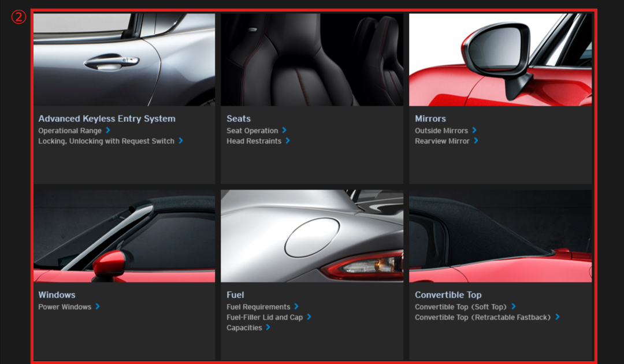This screenshot has width=624, height=364.
Task: Click the chevron beside Outside Mirrors
Action: [x=474, y=131]
